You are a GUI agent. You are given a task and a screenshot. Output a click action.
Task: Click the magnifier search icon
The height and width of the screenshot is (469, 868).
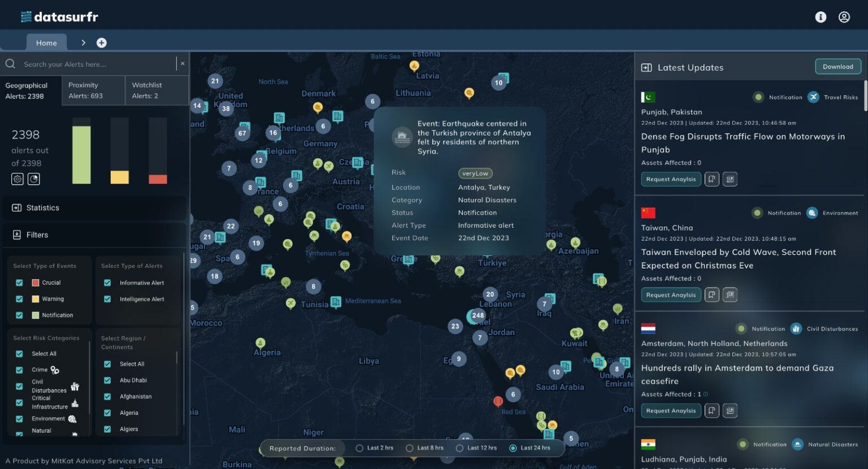[x=10, y=64]
